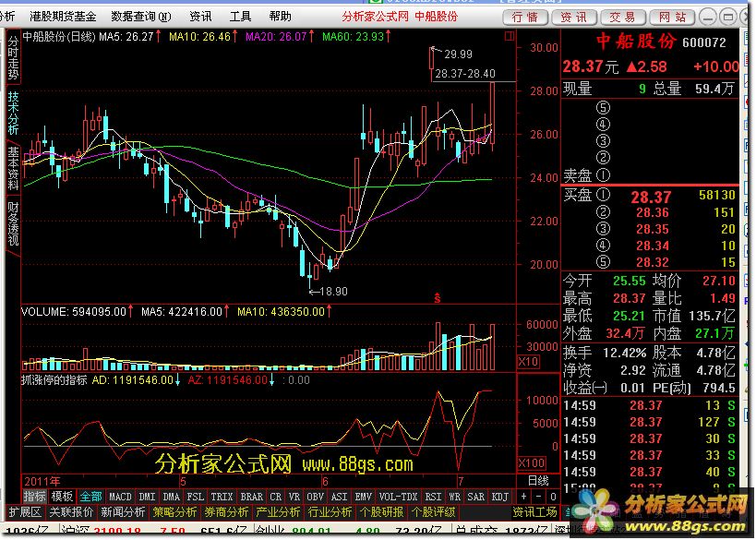Image resolution: width=756 pixels, height=540 pixels.
Task: Open the 券商分析 tab
Action: (x=226, y=512)
